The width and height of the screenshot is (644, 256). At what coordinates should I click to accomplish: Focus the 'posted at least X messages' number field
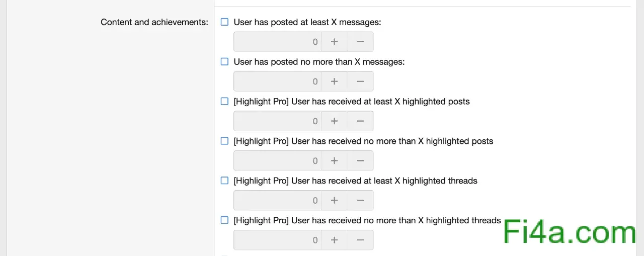point(277,42)
